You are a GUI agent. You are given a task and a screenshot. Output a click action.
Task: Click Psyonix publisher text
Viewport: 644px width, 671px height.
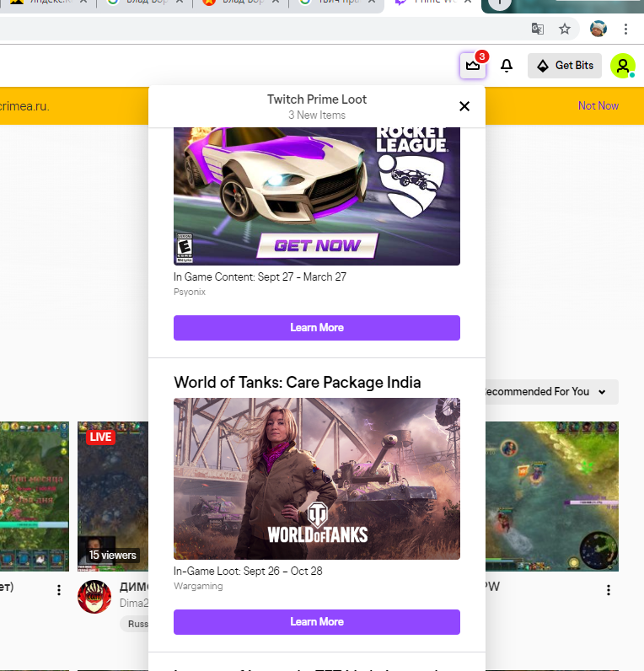pyautogui.click(x=190, y=292)
